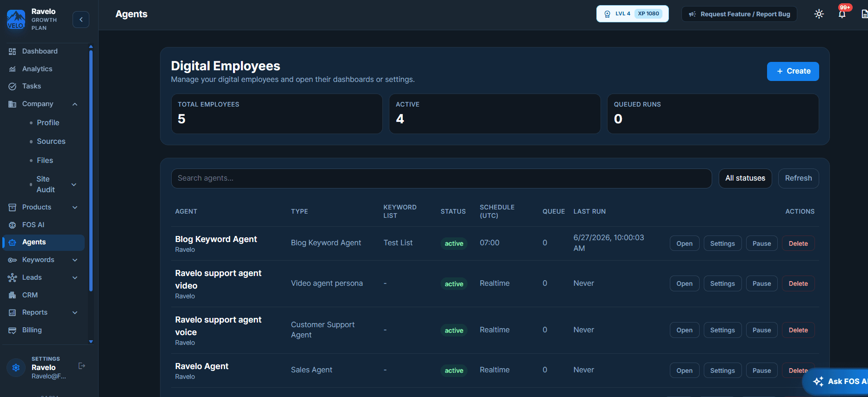Expand the Site Audit chevron
The height and width of the screenshot is (397, 868).
click(74, 185)
